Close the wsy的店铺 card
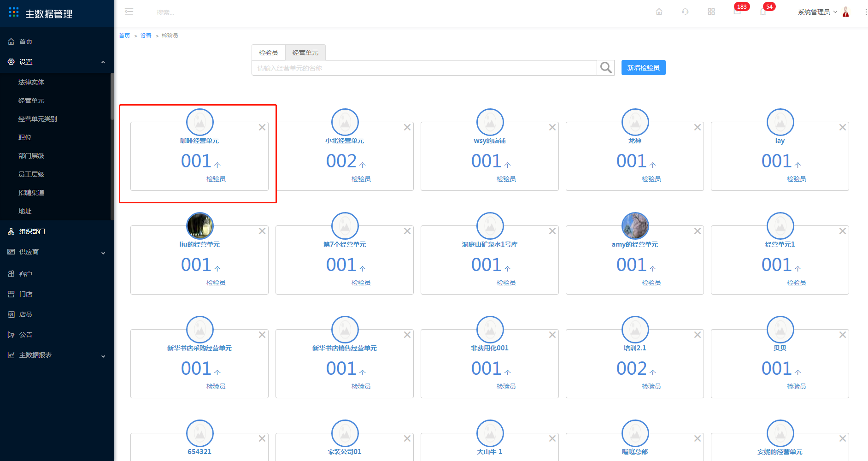The width and height of the screenshot is (868, 461). 552,127
